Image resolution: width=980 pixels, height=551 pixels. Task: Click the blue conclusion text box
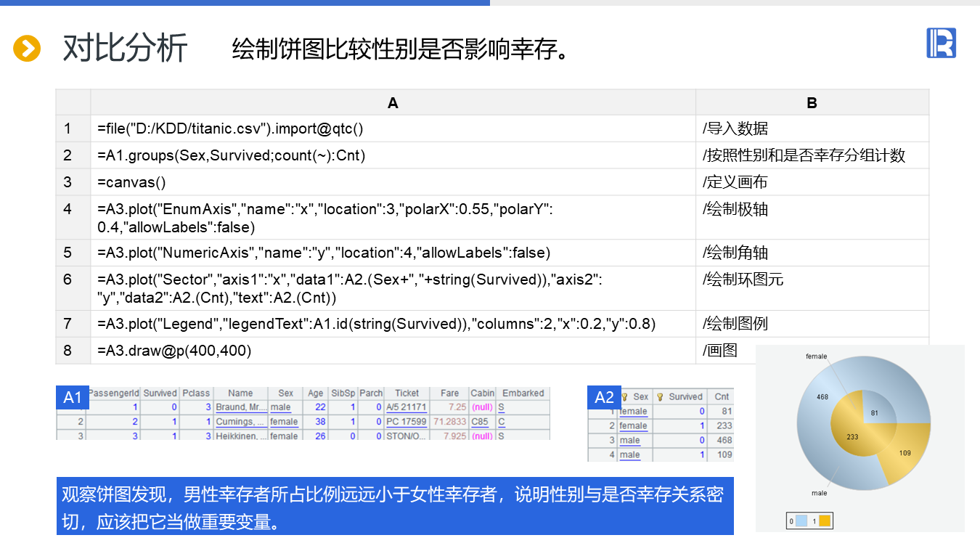(x=395, y=506)
